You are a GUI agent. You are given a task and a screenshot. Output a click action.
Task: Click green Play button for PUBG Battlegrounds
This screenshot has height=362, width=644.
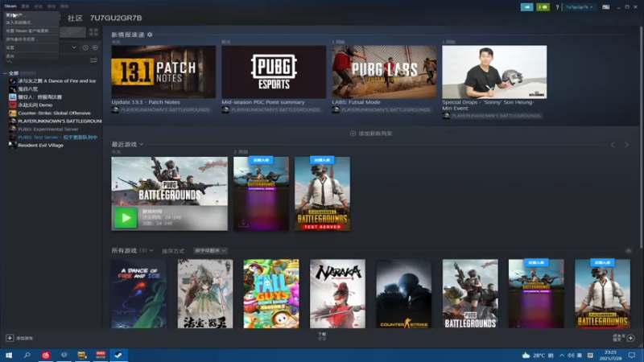(x=126, y=218)
